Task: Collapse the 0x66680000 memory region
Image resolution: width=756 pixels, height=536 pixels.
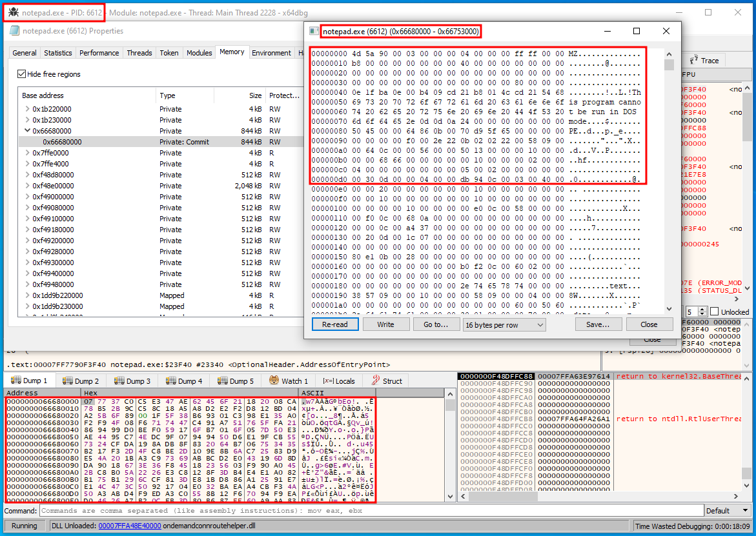Action: (x=27, y=131)
